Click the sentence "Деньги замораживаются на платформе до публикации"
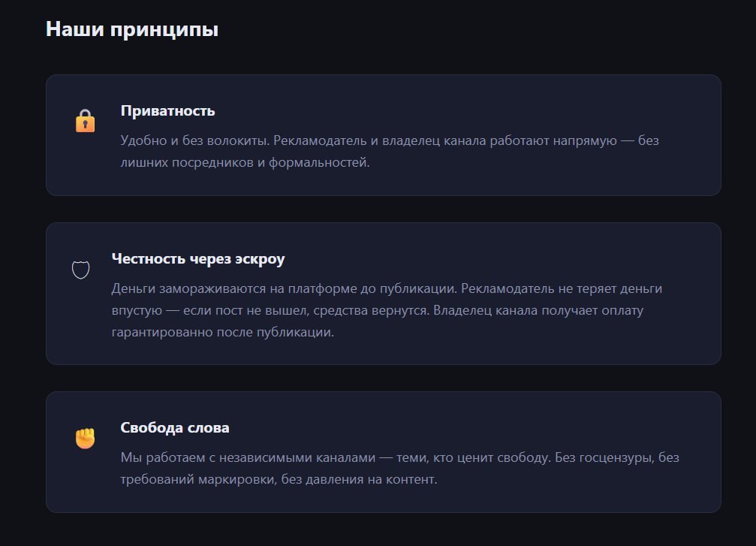The height and width of the screenshot is (546, 756). click(x=284, y=288)
